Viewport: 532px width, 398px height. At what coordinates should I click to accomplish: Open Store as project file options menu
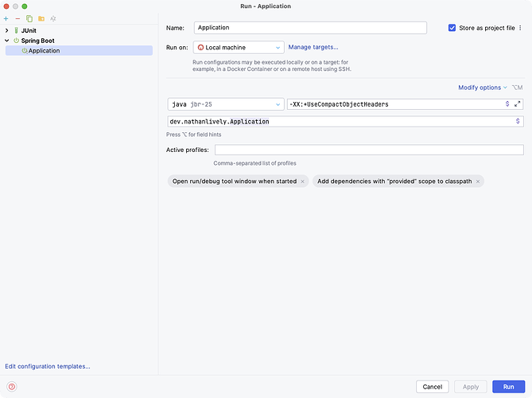tap(522, 28)
